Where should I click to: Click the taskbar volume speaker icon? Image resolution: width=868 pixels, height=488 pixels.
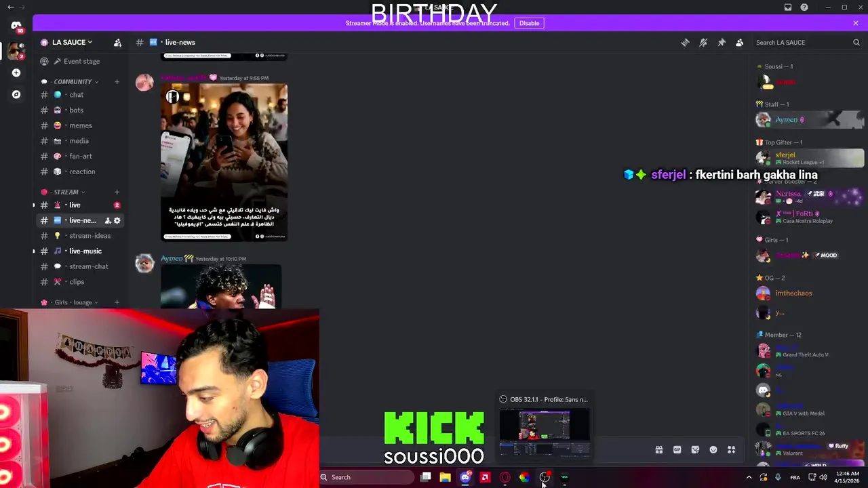pyautogui.click(x=823, y=477)
